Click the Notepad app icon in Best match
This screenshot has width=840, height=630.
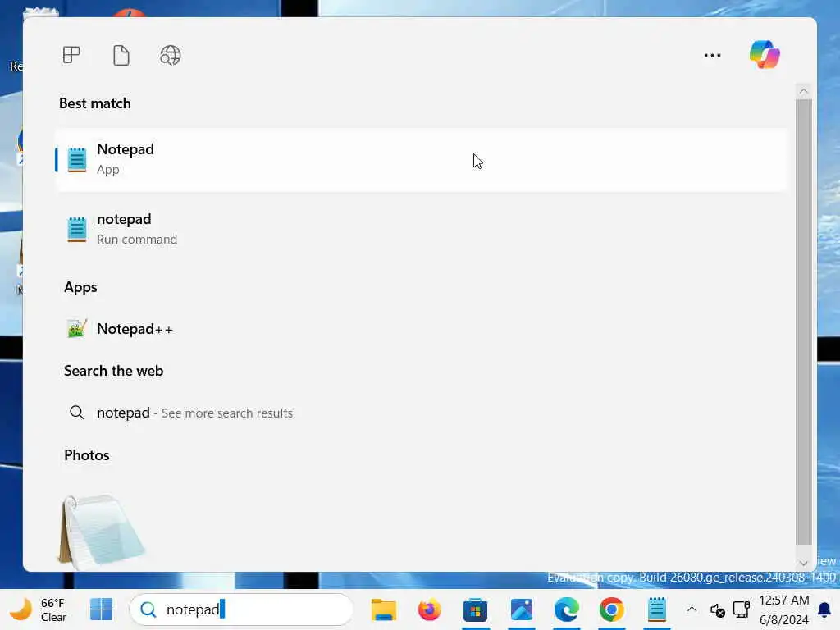77,160
